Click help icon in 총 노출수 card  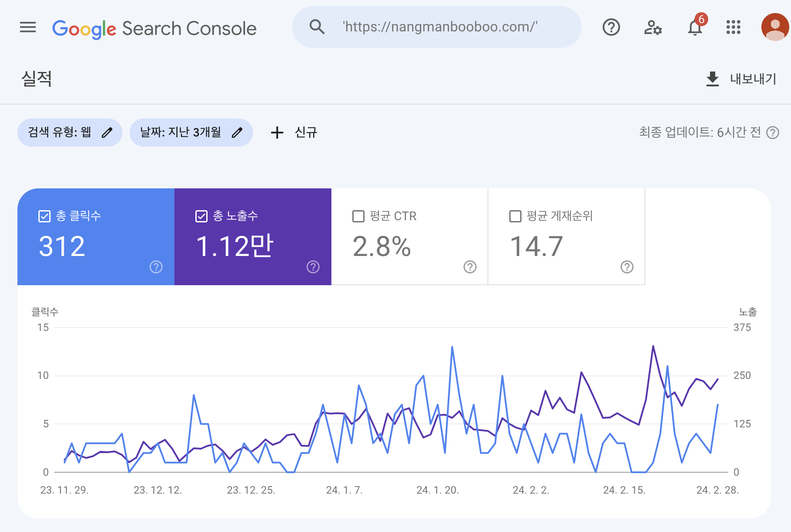point(313,267)
